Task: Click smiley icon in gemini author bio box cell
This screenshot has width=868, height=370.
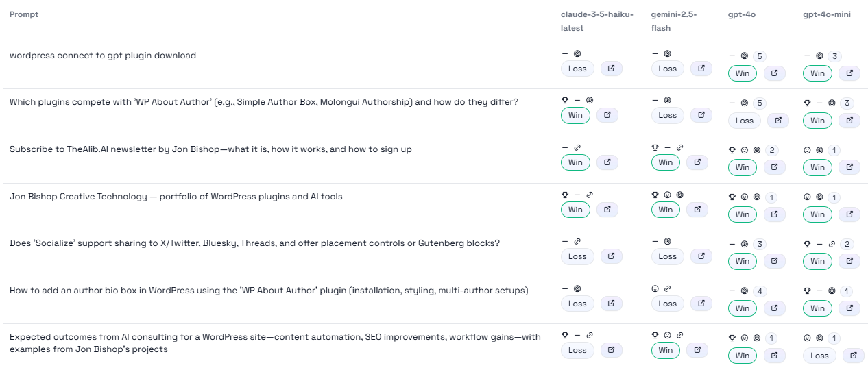Action: click(x=655, y=288)
